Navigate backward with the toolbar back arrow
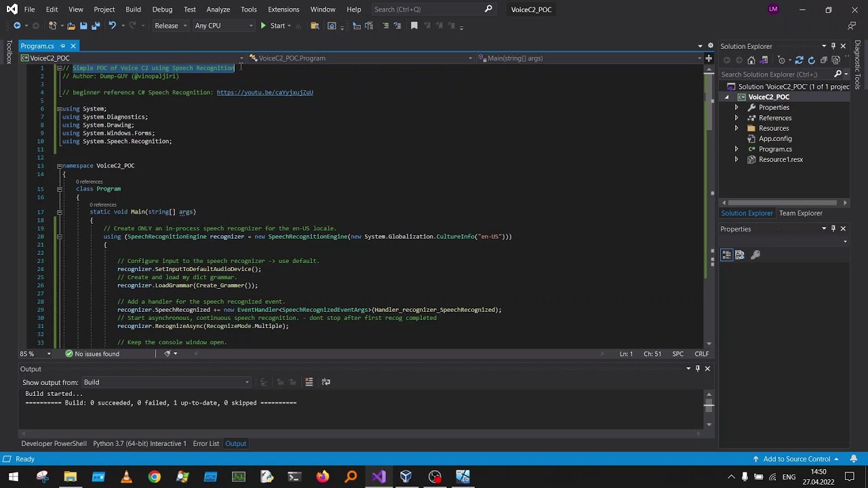 tap(17, 26)
